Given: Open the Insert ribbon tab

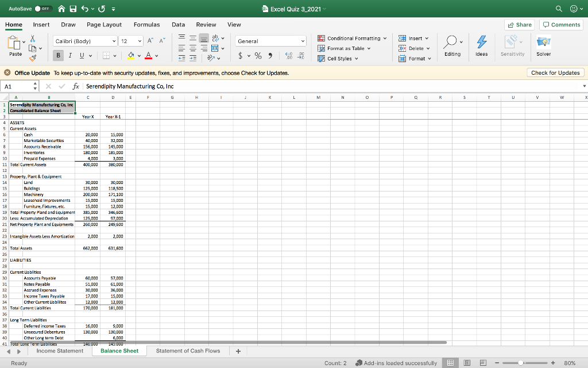Looking at the screenshot, I should (41, 25).
